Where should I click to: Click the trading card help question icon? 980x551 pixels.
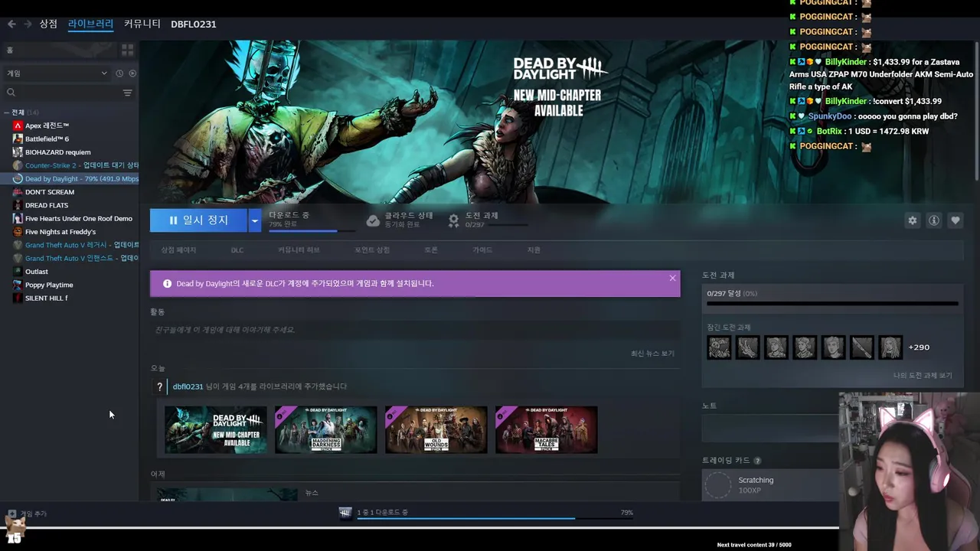pos(757,461)
